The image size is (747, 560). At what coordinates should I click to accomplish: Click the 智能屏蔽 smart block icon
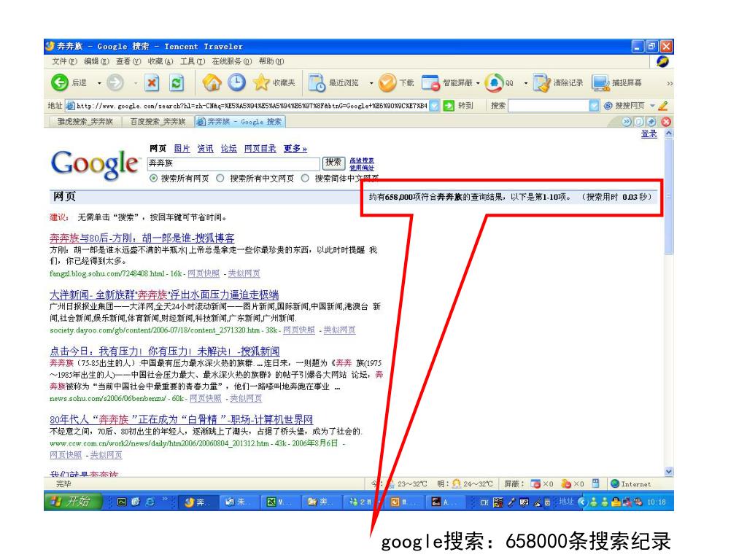(430, 83)
